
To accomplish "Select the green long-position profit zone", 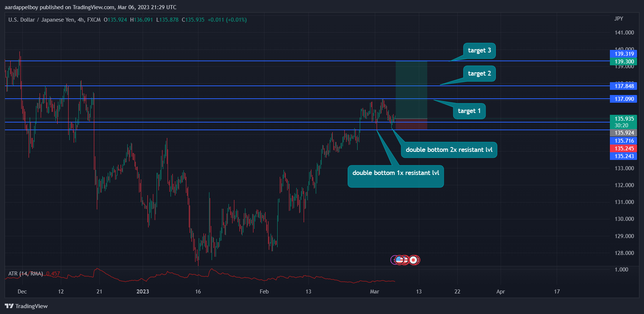I will (x=411, y=90).
